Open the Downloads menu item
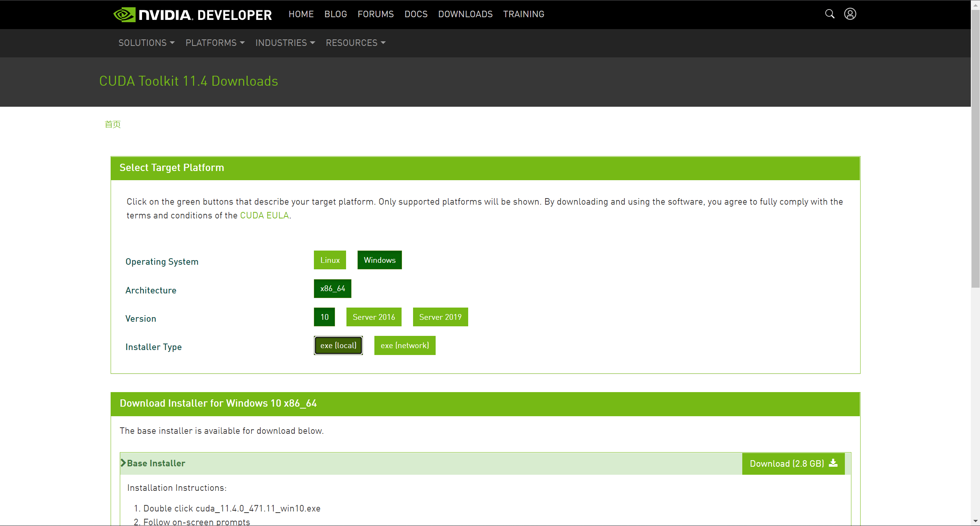The width and height of the screenshot is (980, 526). coord(465,14)
